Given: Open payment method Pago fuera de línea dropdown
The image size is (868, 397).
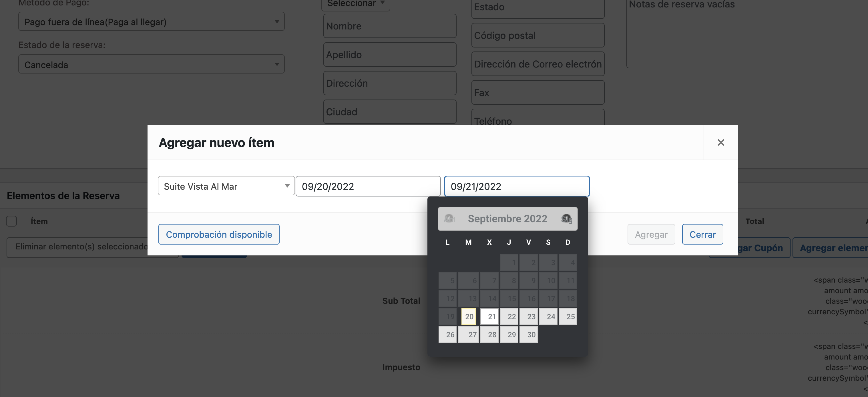Looking at the screenshot, I should (151, 22).
